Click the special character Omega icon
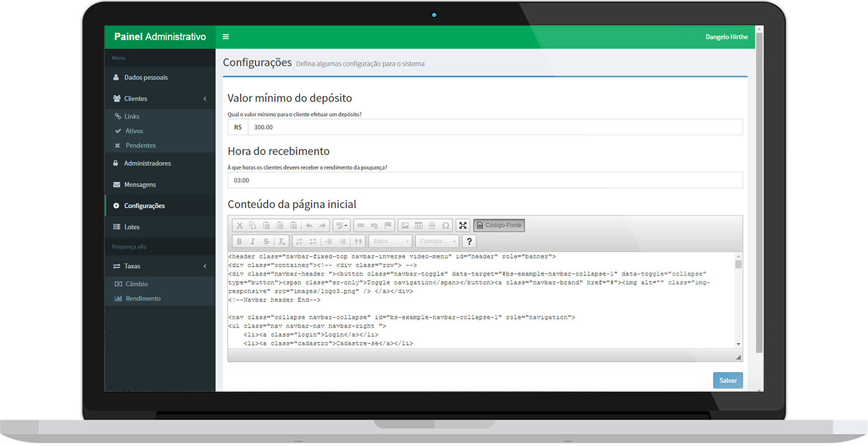Image resolution: width=868 pixels, height=446 pixels. click(x=445, y=225)
